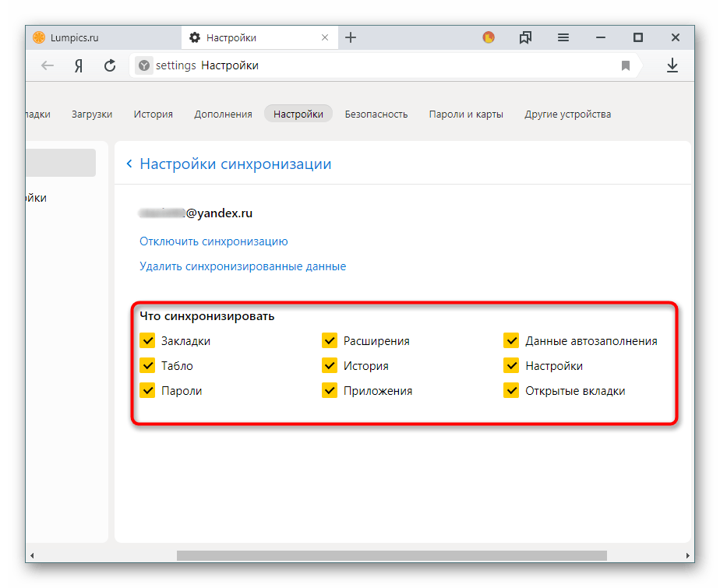Viewport: 720px width, 588px height.
Task: Open a new tab with plus button
Action: point(351,37)
